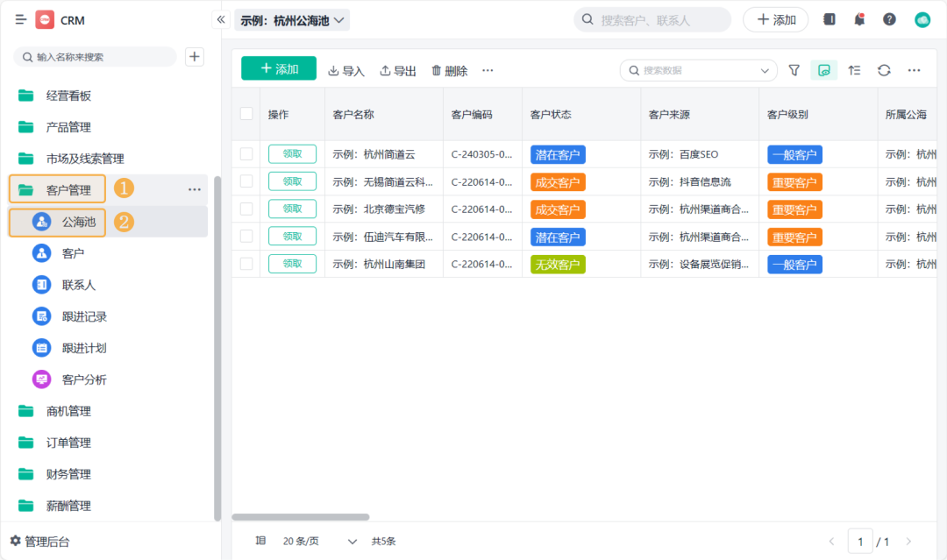Click the 潜在客户 status tag for 杭州简道云
This screenshot has height=560, width=947.
pos(557,153)
